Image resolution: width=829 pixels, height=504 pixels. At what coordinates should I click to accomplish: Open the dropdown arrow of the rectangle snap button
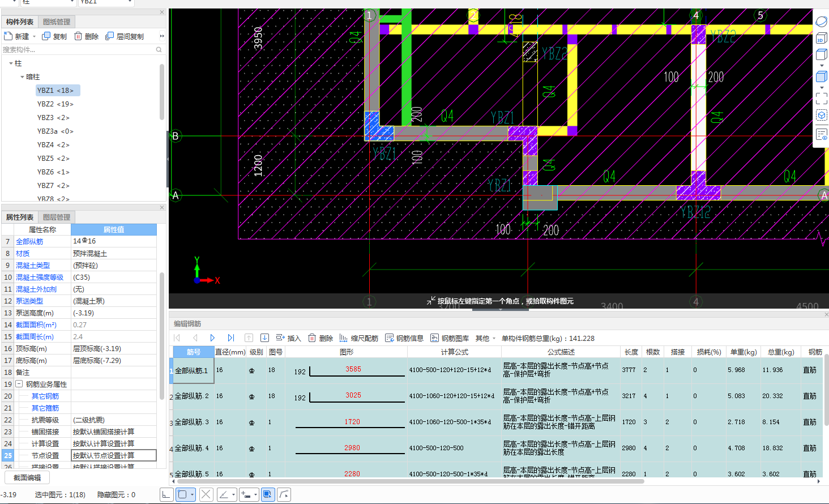coord(192,494)
